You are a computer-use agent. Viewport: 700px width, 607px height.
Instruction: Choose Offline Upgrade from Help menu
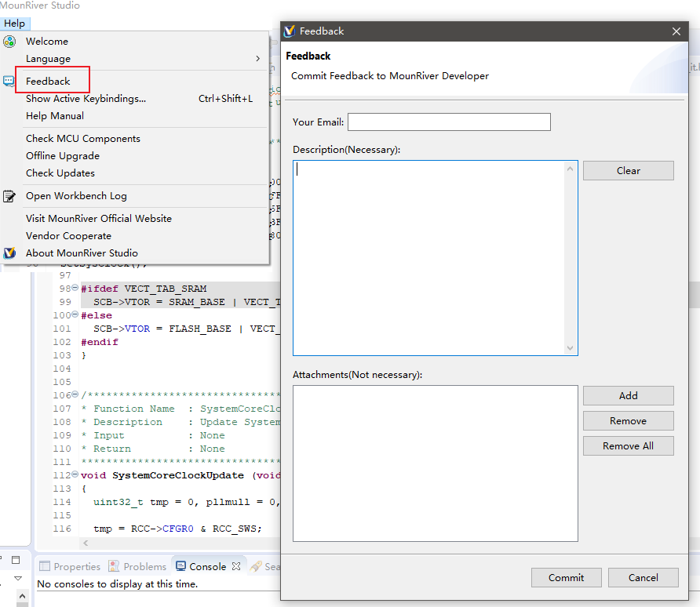(63, 156)
